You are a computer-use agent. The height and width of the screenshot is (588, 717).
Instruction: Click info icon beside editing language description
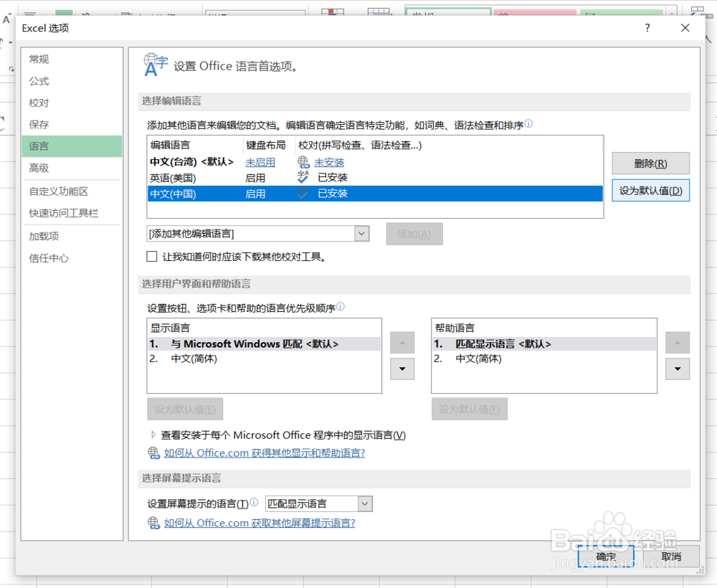[528, 123]
